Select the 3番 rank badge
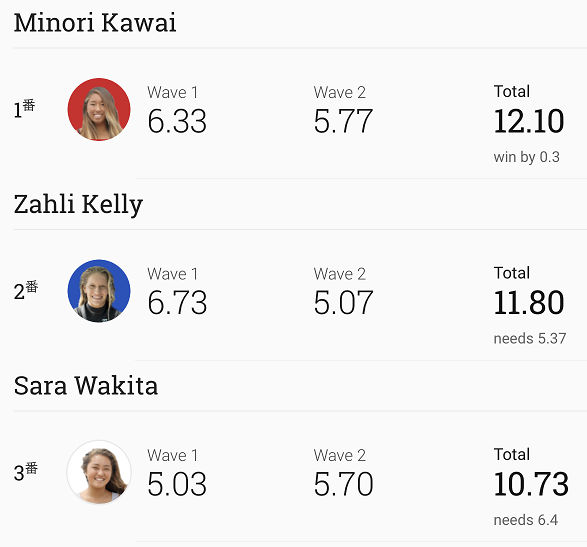The width and height of the screenshot is (587, 547). 26,471
